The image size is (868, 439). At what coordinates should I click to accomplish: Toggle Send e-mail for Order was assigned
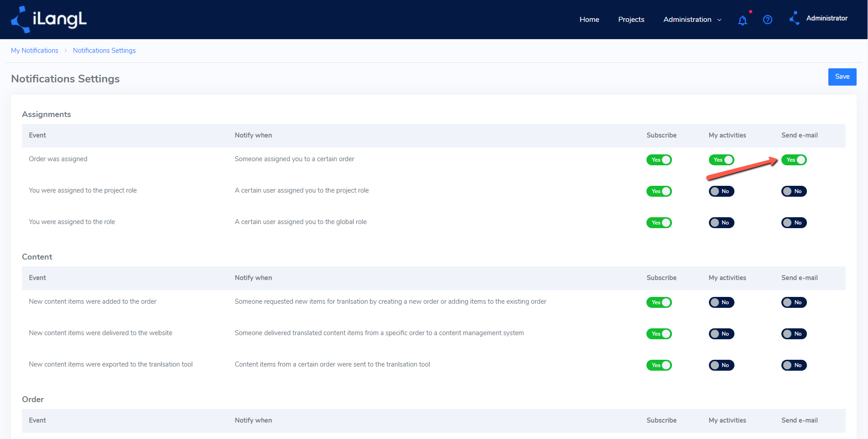coord(794,160)
